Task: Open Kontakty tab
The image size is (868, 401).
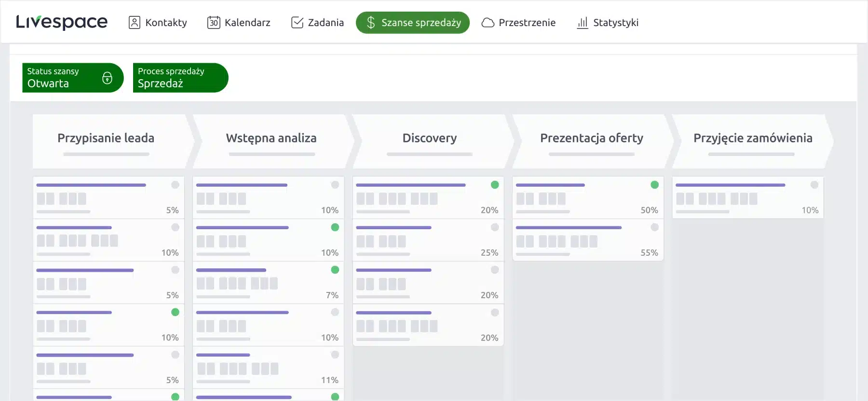Action: 158,23
